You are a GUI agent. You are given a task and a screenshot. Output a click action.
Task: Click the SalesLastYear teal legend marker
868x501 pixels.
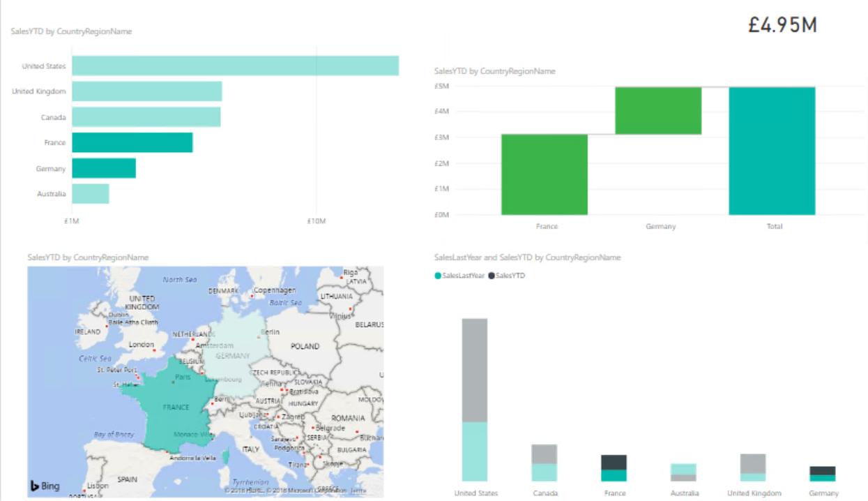438,276
